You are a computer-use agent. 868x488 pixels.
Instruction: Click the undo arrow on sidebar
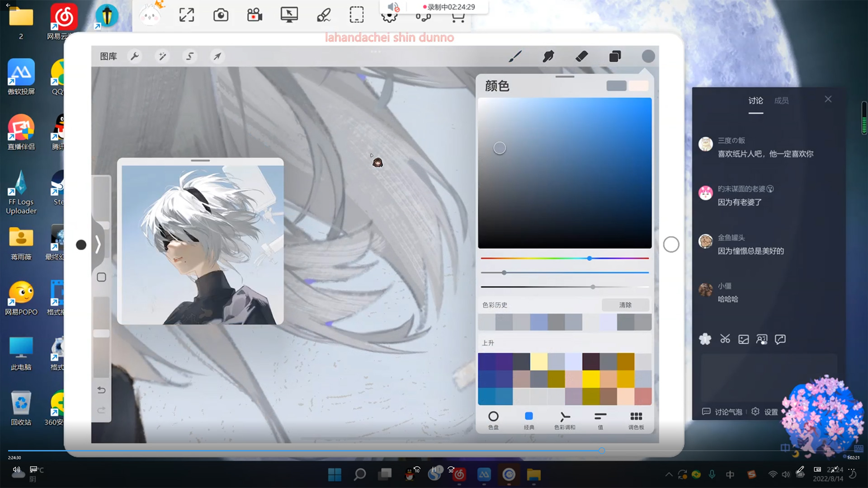coord(101,390)
